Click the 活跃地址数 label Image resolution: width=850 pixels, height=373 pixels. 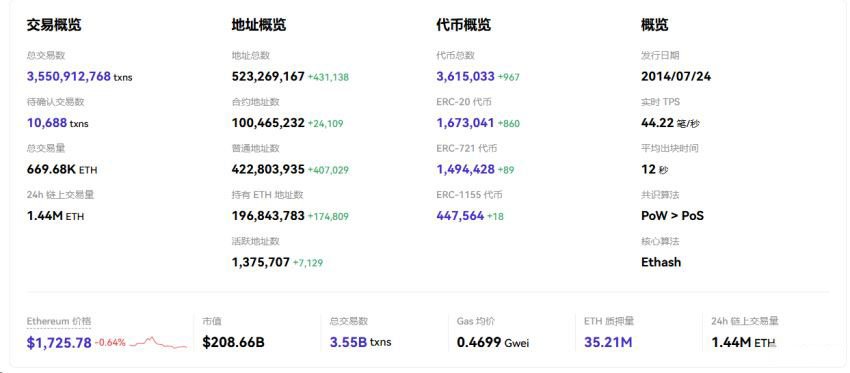pyautogui.click(x=255, y=242)
